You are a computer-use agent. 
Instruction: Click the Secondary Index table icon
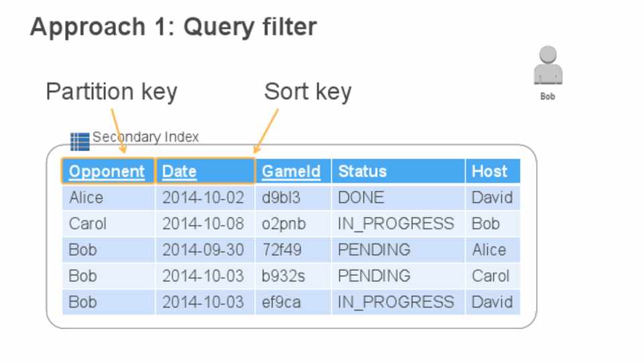pyautogui.click(x=79, y=141)
